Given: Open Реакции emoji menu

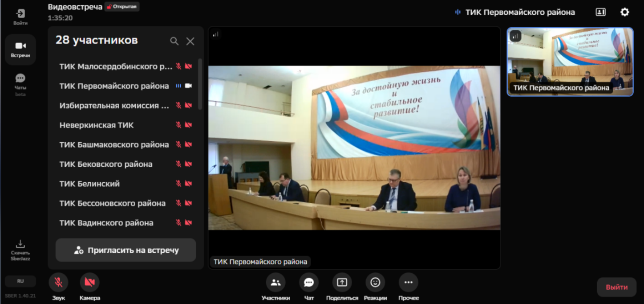Looking at the screenshot, I should coord(375,282).
